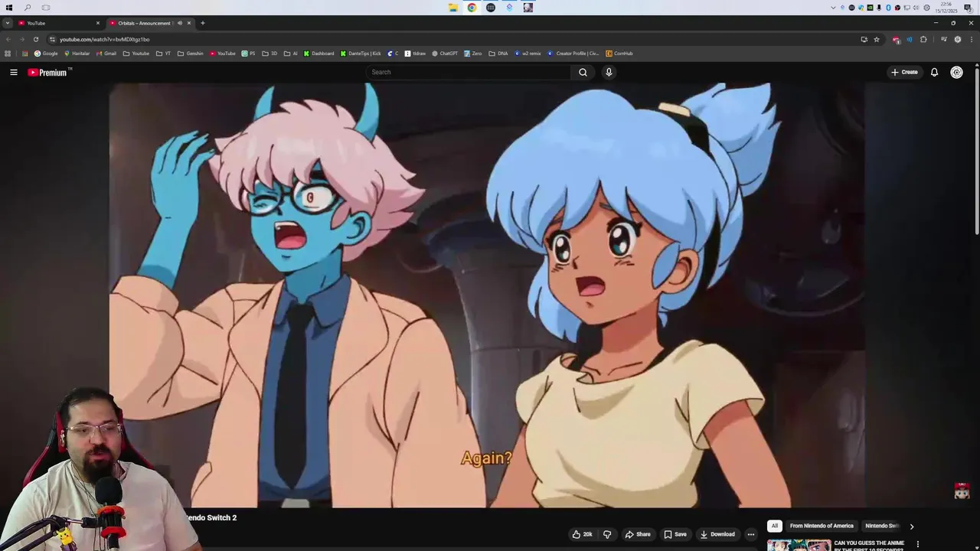The image size is (980, 551).
Task: Open the Create dropdown button
Action: point(904,72)
